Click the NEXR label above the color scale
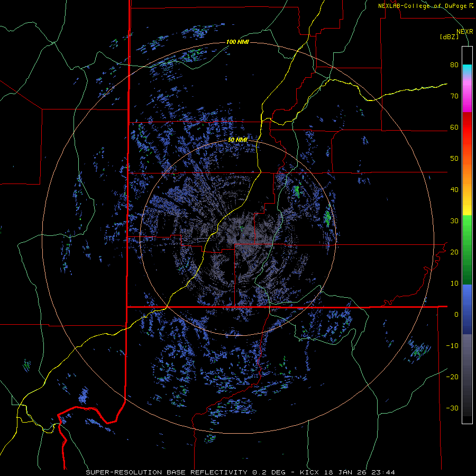 [x=465, y=32]
